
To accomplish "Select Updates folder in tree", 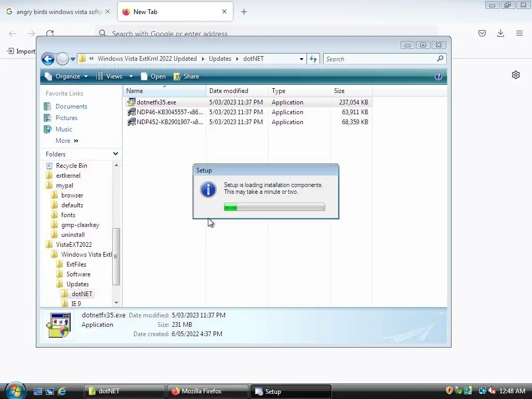I will [x=78, y=284].
